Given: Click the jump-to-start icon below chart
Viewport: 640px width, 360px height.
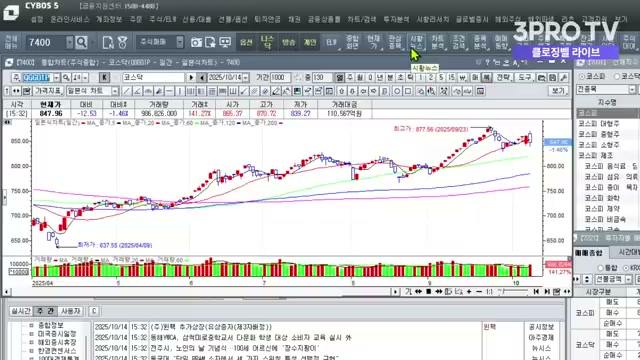Looking at the screenshot, I should tap(536, 291).
